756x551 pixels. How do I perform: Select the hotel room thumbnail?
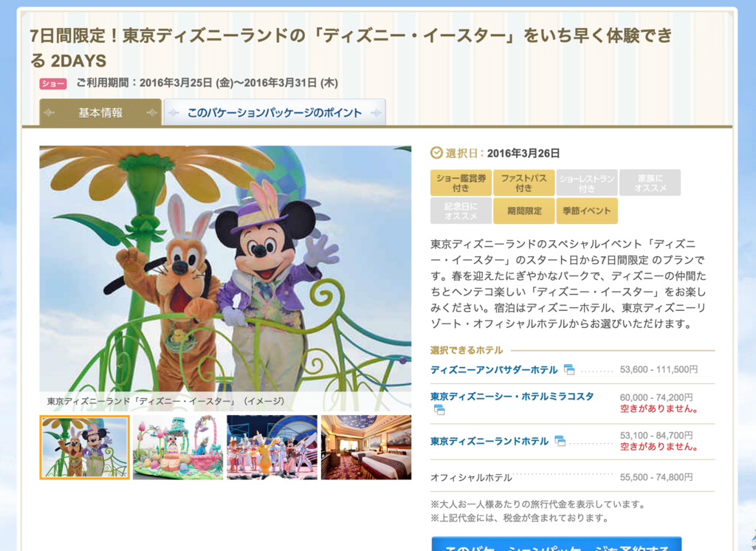click(366, 448)
